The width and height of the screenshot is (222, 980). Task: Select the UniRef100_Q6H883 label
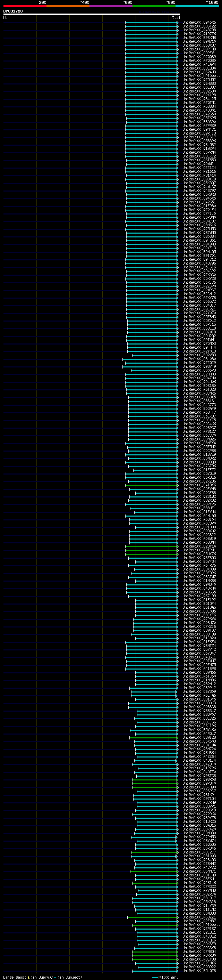(x=199, y=84)
